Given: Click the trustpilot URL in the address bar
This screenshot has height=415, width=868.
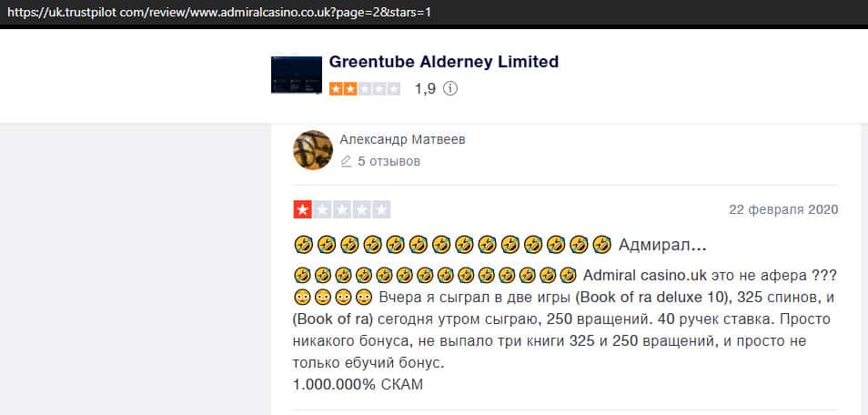Looking at the screenshot, I should tap(219, 12).
